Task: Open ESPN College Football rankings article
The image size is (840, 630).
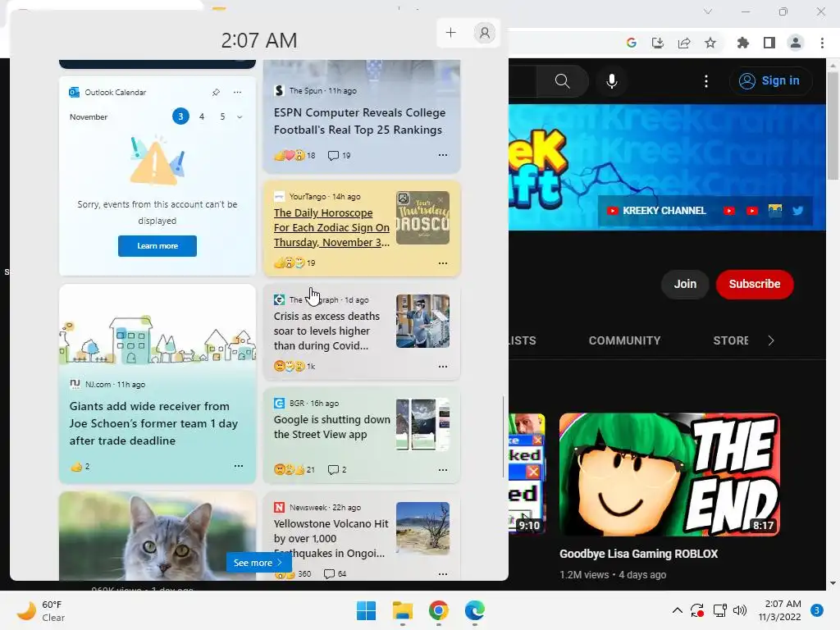Action: (359, 121)
